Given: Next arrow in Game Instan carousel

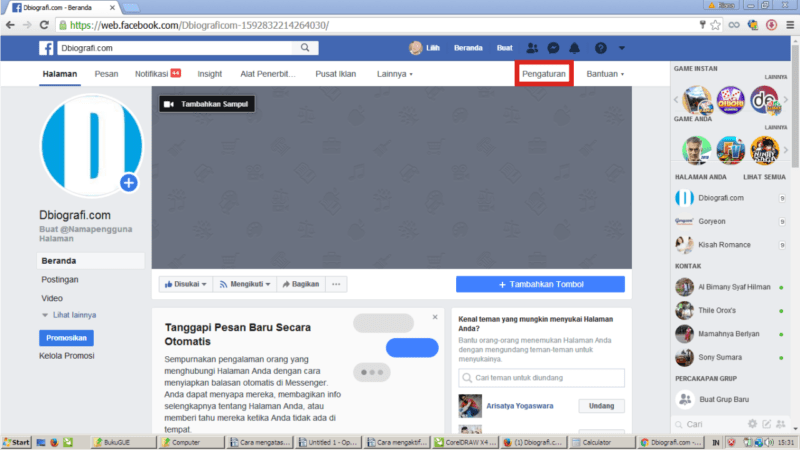Looking at the screenshot, I should click(786, 99).
